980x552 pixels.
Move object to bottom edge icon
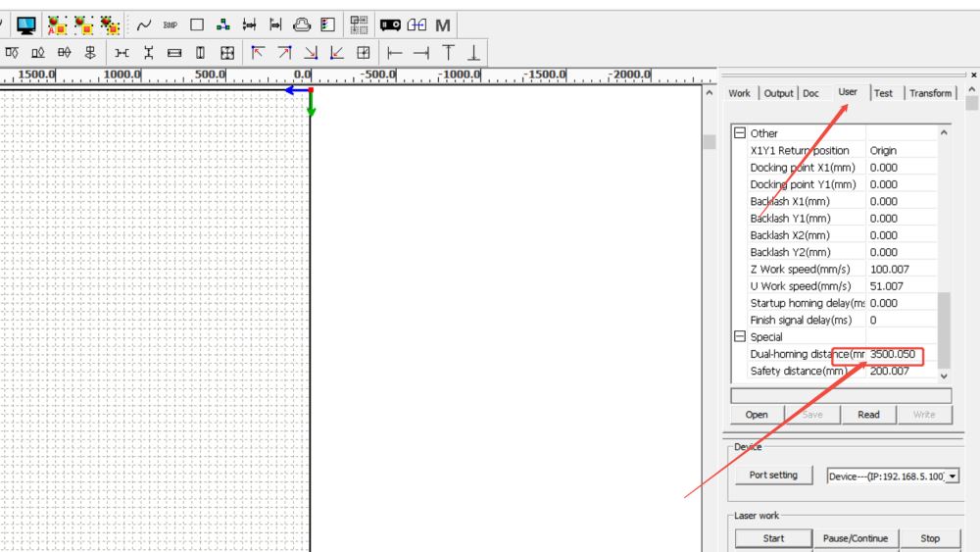474,53
